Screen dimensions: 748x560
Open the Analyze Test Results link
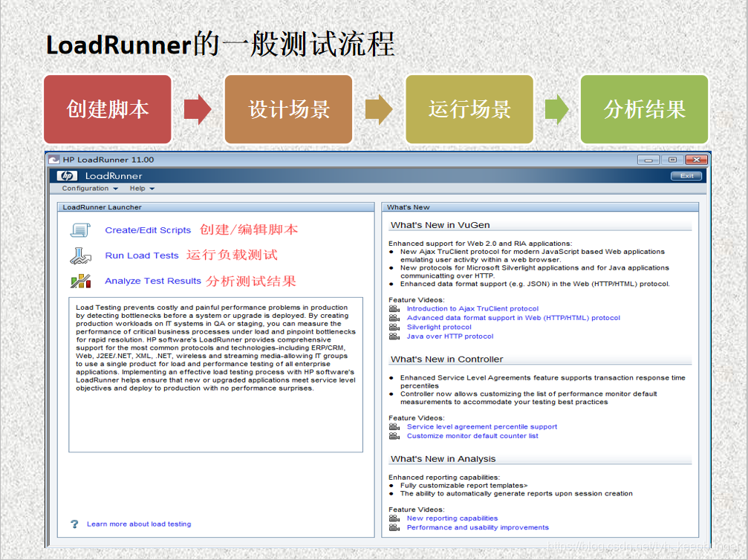153,281
